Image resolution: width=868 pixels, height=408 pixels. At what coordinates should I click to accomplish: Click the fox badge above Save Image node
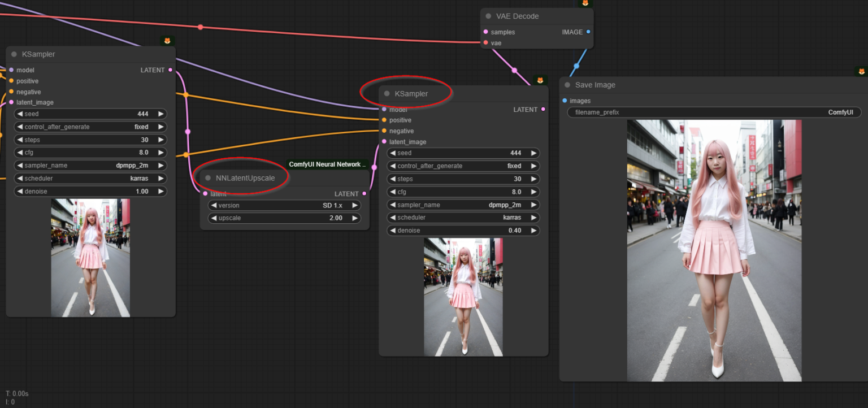coord(862,72)
